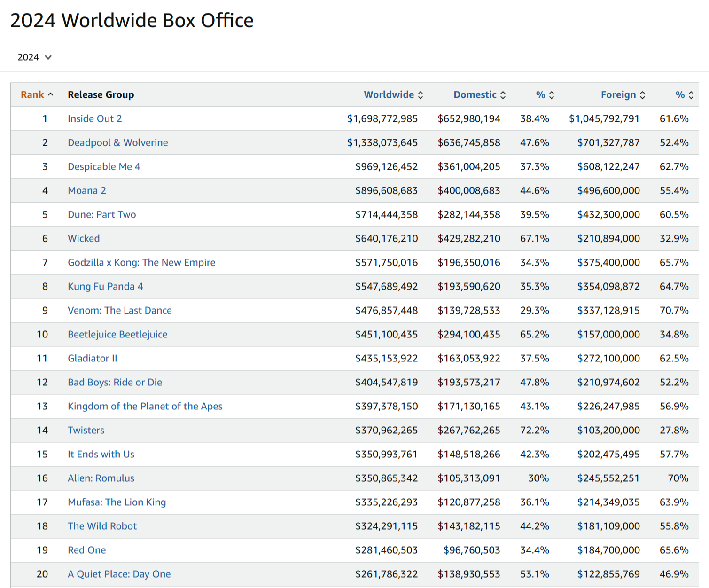709x588 pixels.
Task: Open Red One link
Action: tap(87, 550)
